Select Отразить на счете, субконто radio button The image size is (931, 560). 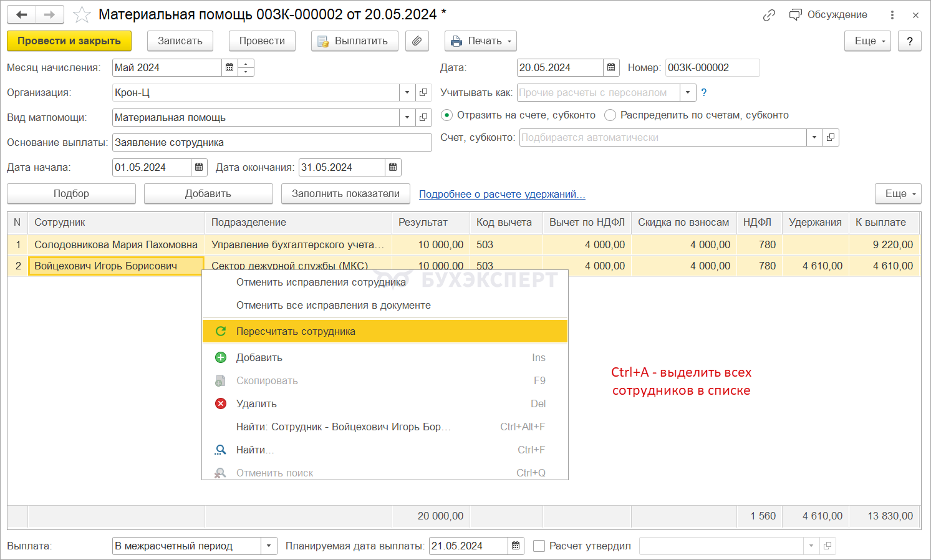pyautogui.click(x=446, y=115)
